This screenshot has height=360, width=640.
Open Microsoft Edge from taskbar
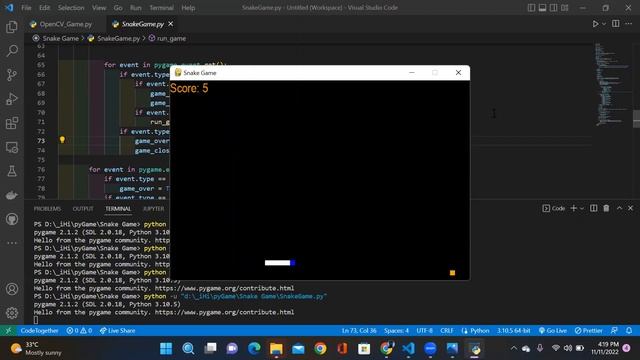click(254, 349)
